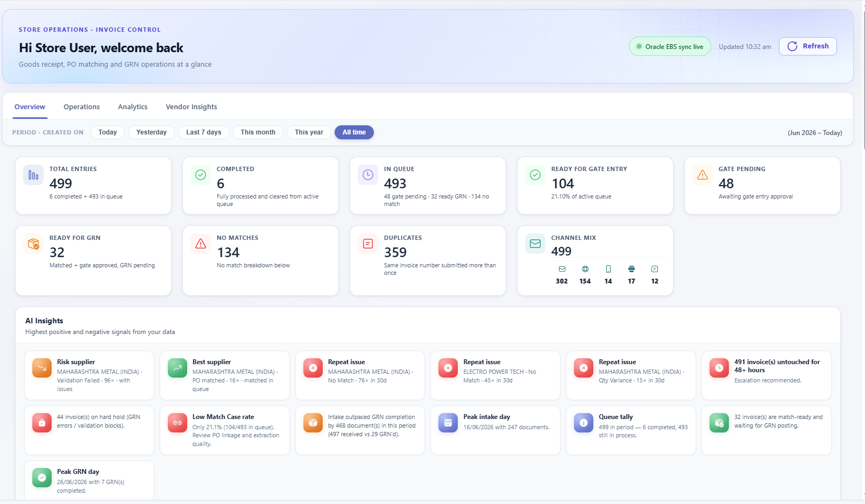
Task: Click the Oracle EBS sync live badge
Action: (x=670, y=47)
